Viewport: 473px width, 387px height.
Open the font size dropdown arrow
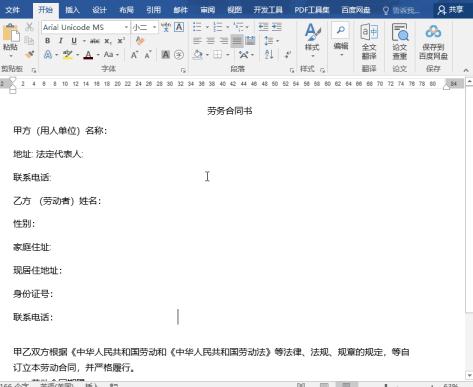tap(154, 27)
